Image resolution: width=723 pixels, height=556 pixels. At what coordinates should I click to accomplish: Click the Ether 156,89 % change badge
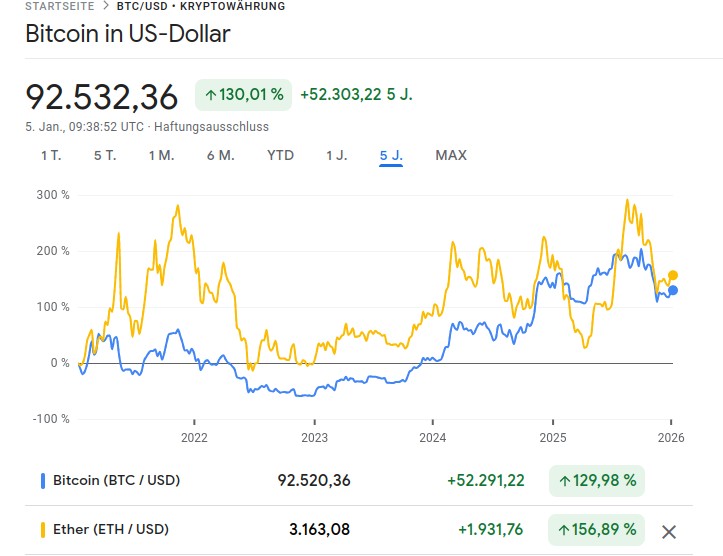(596, 530)
